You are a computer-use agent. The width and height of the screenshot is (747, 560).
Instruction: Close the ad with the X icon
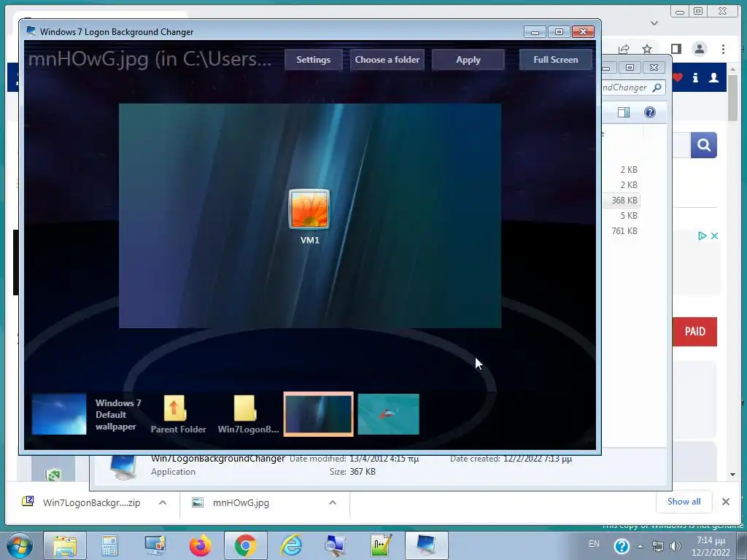(x=714, y=236)
